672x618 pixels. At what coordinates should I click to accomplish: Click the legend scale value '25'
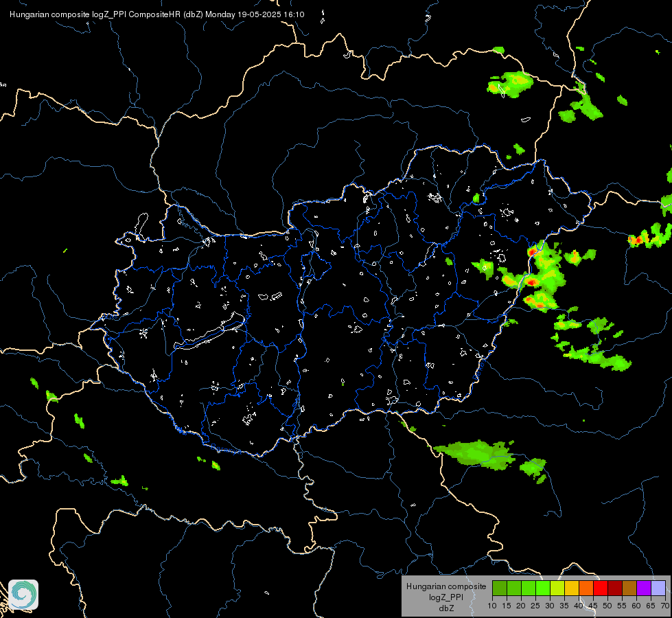point(535,606)
